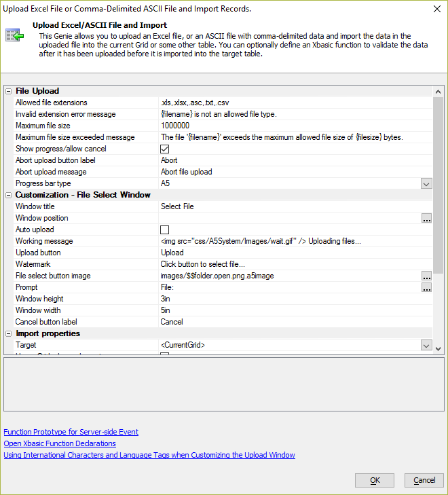Edit the Working message value
This screenshot has width=448, height=495.
pyautogui.click(x=296, y=241)
